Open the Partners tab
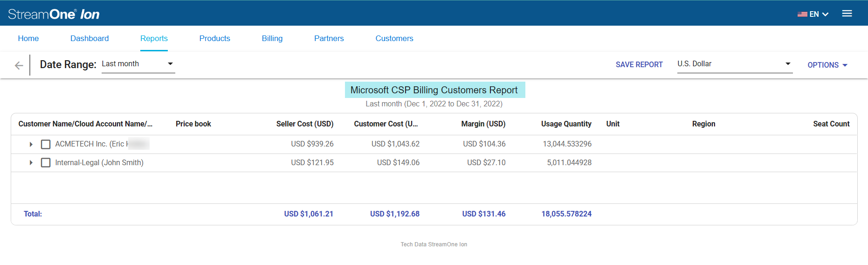This screenshot has height=265, width=868. (329, 38)
